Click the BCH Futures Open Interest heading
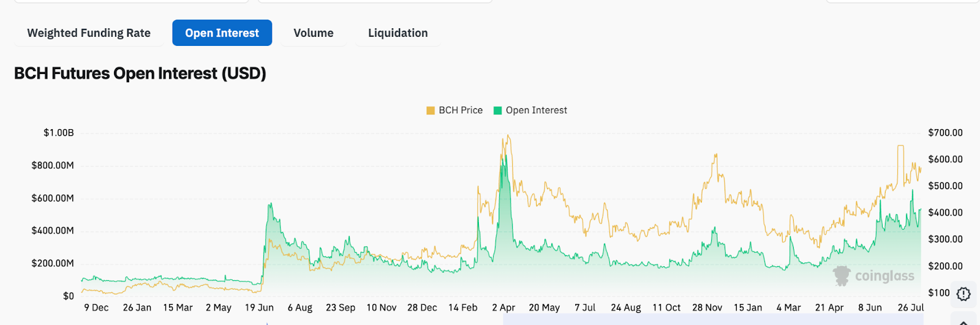Viewport: 980px width, 325px height. tap(140, 73)
